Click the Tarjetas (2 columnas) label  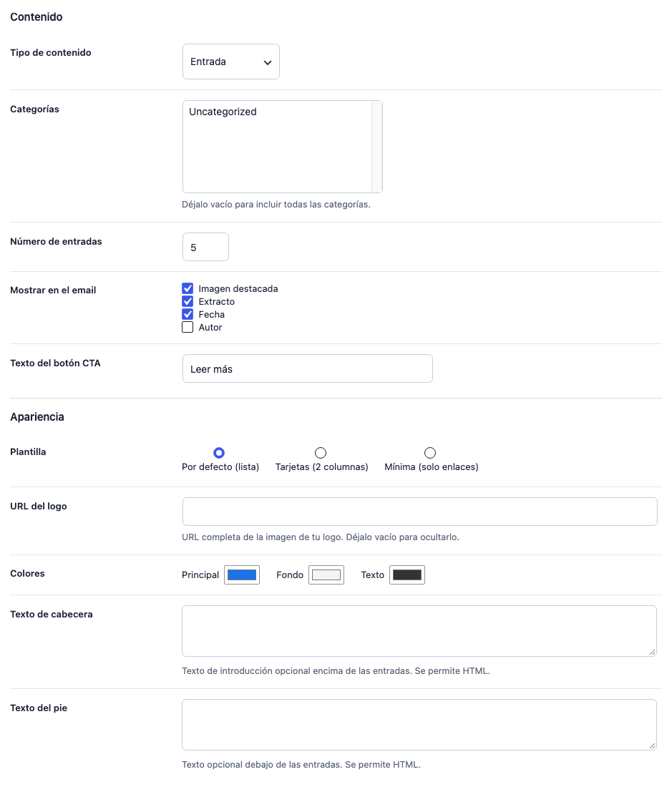[322, 466]
